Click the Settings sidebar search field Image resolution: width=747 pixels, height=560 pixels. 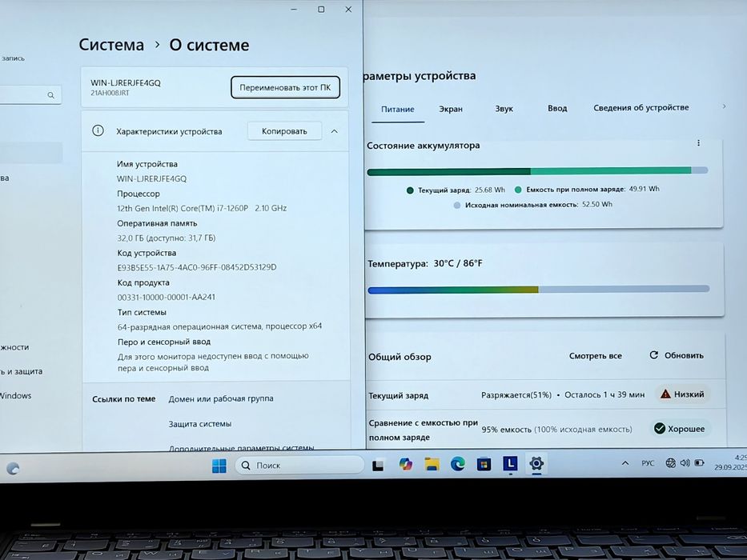pos(29,95)
